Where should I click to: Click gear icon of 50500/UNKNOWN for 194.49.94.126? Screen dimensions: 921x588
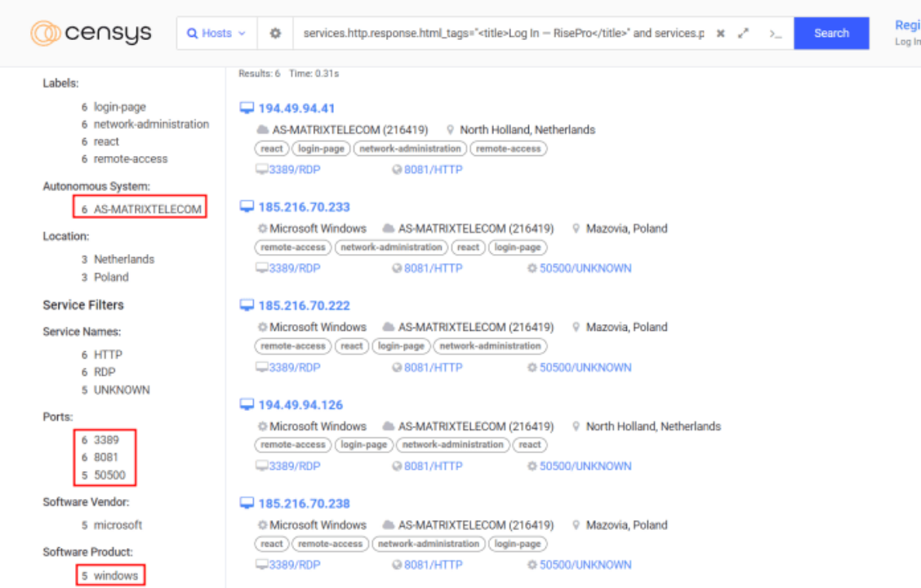[532, 466]
